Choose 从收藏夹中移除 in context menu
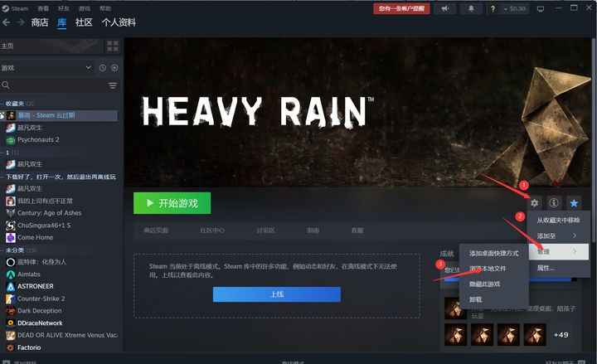This screenshot has height=364, width=597. click(559, 221)
